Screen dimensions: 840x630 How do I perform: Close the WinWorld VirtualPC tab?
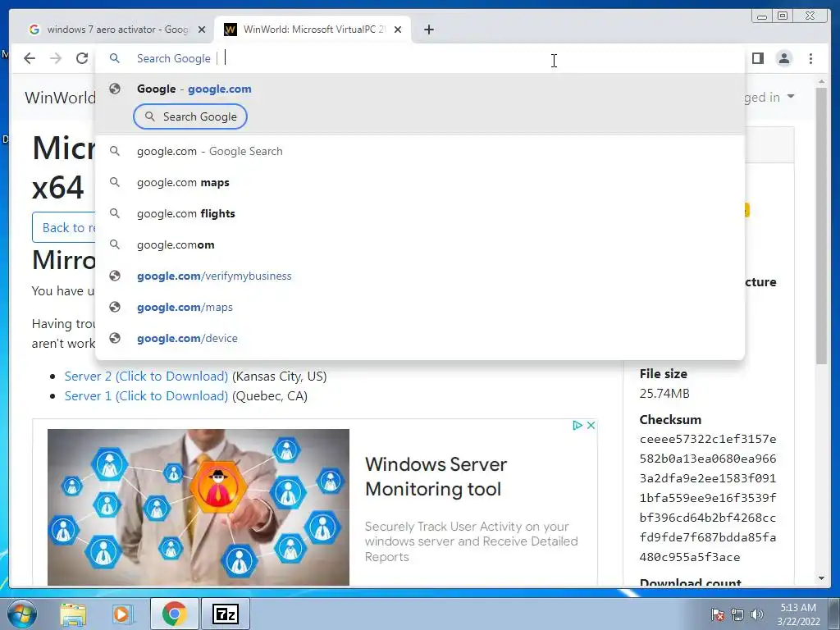point(398,30)
